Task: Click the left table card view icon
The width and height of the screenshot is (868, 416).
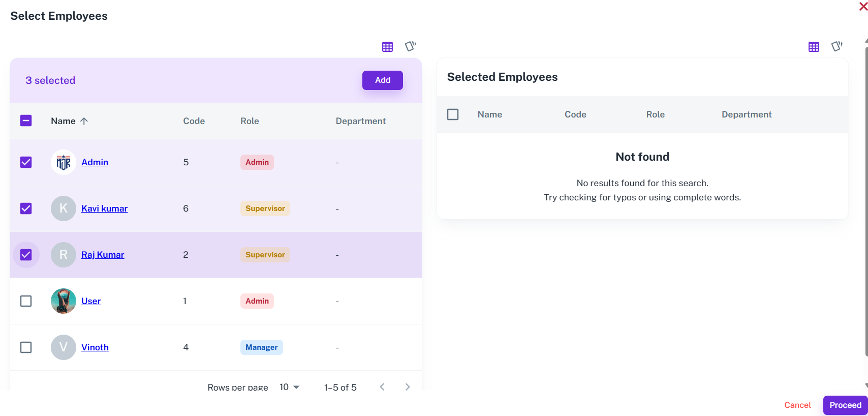Action: pos(410,46)
